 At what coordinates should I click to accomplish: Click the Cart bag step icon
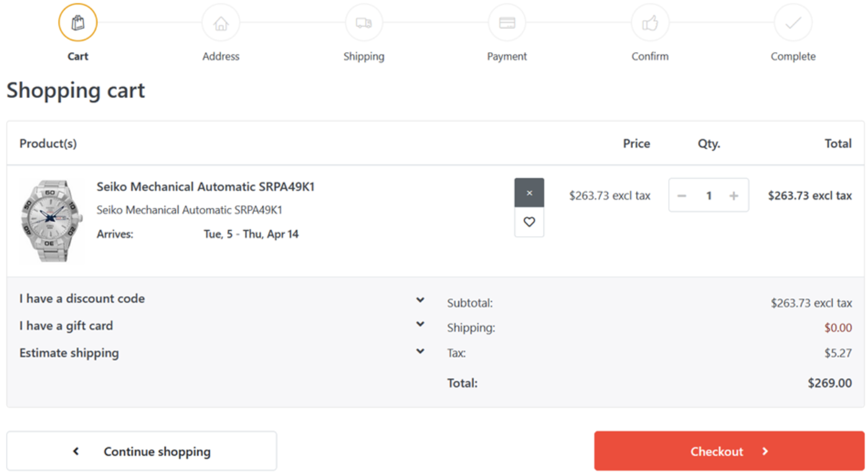[78, 23]
